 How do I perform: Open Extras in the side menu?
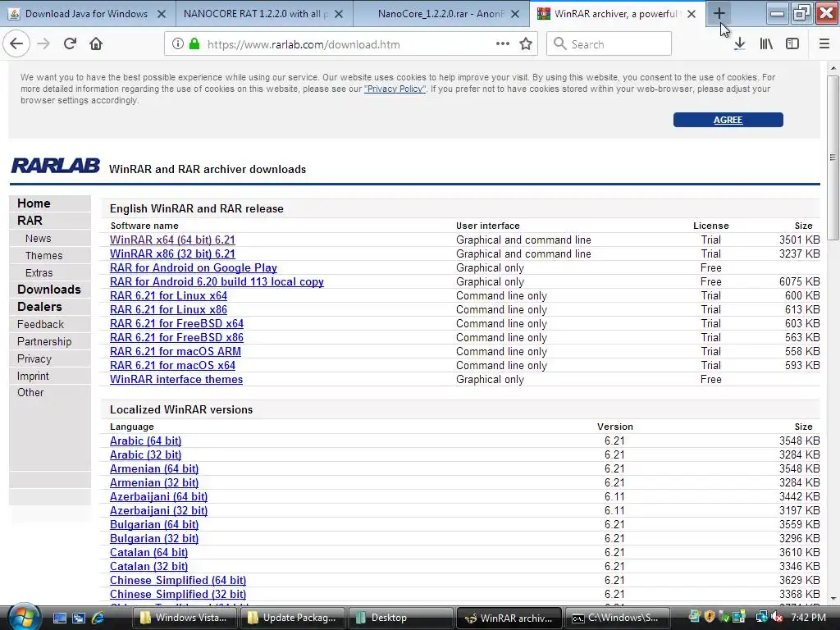coord(39,272)
